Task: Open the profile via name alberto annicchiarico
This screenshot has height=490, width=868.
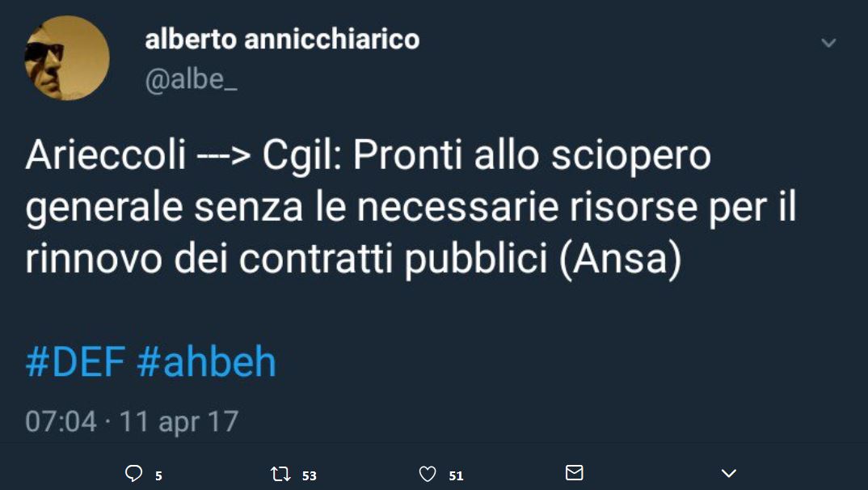Action: pos(282,40)
